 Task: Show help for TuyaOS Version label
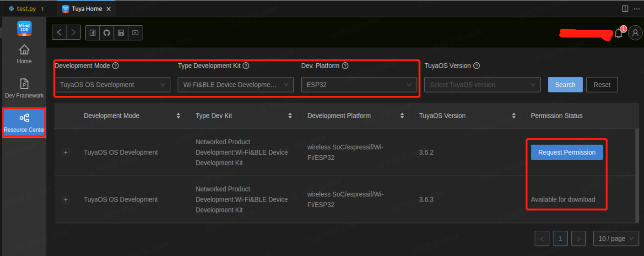[x=476, y=66]
